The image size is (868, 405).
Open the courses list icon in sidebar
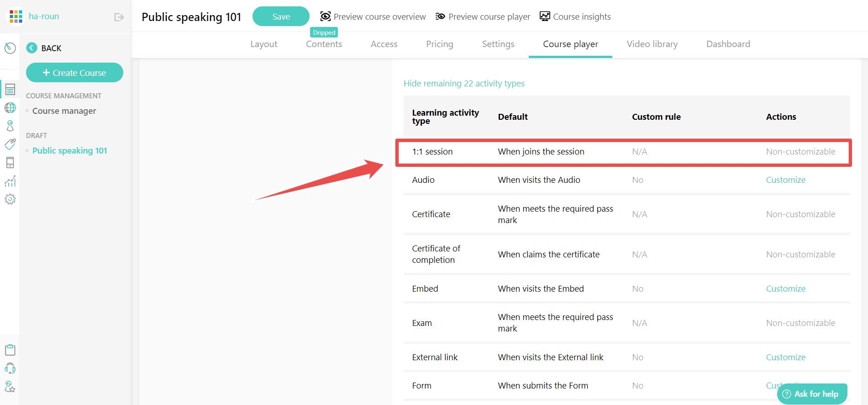click(x=10, y=89)
